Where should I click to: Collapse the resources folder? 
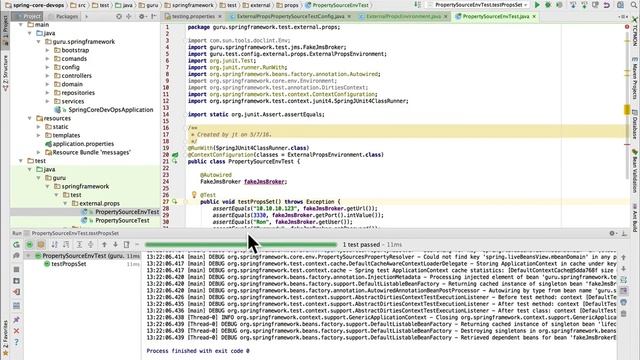30,118
